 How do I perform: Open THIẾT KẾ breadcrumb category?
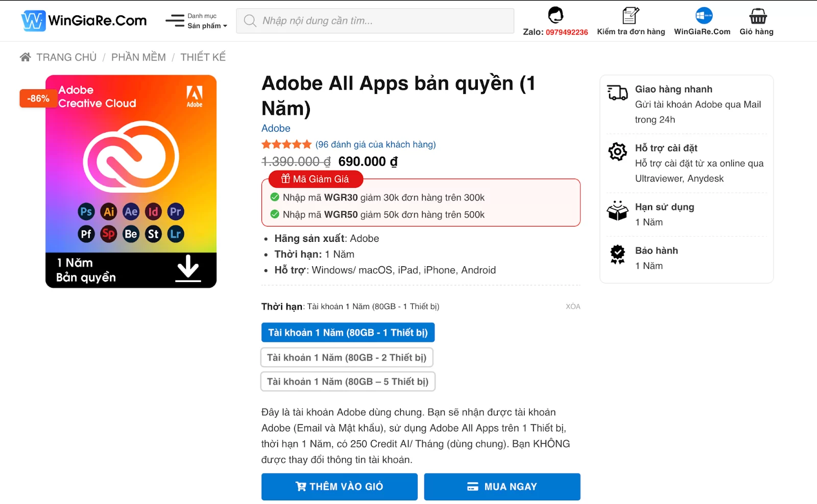pos(203,57)
